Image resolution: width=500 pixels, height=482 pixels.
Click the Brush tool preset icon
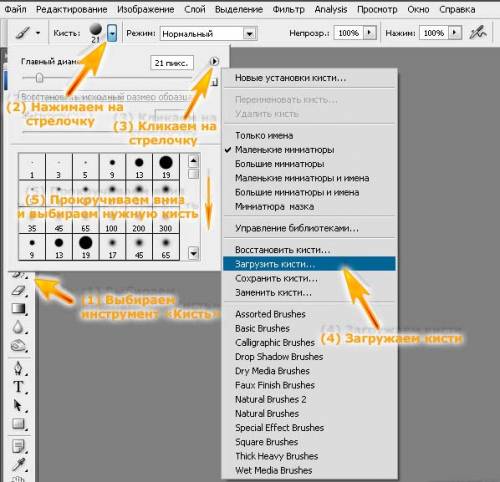(23, 33)
